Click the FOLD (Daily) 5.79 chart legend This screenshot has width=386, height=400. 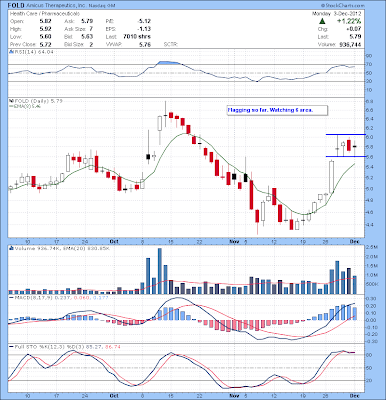click(37, 101)
